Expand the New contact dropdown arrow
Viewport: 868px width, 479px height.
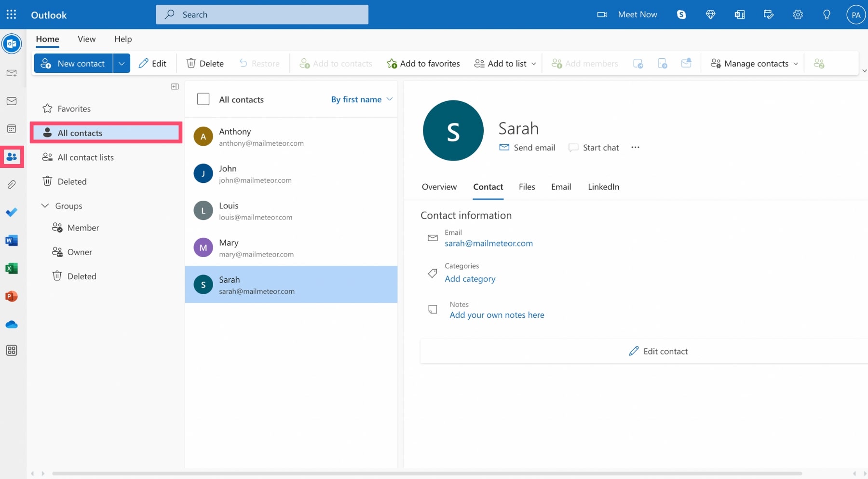122,63
